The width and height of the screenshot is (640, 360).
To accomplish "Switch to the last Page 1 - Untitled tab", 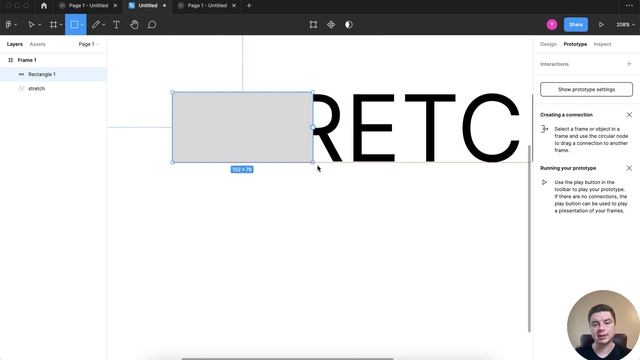I will [207, 6].
